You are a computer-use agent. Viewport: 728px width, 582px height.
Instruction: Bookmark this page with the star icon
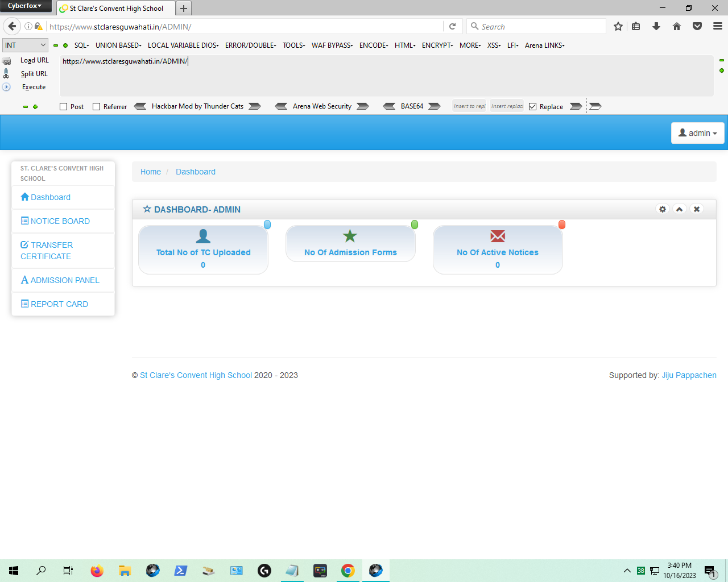[x=618, y=26]
